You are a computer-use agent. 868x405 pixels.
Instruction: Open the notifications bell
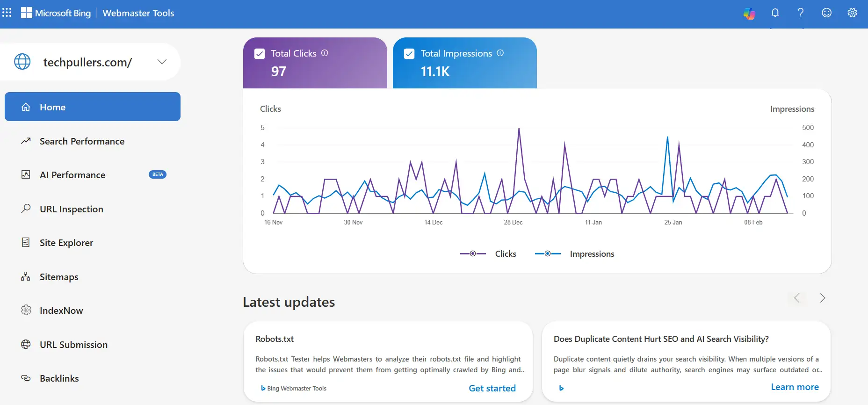click(x=775, y=13)
